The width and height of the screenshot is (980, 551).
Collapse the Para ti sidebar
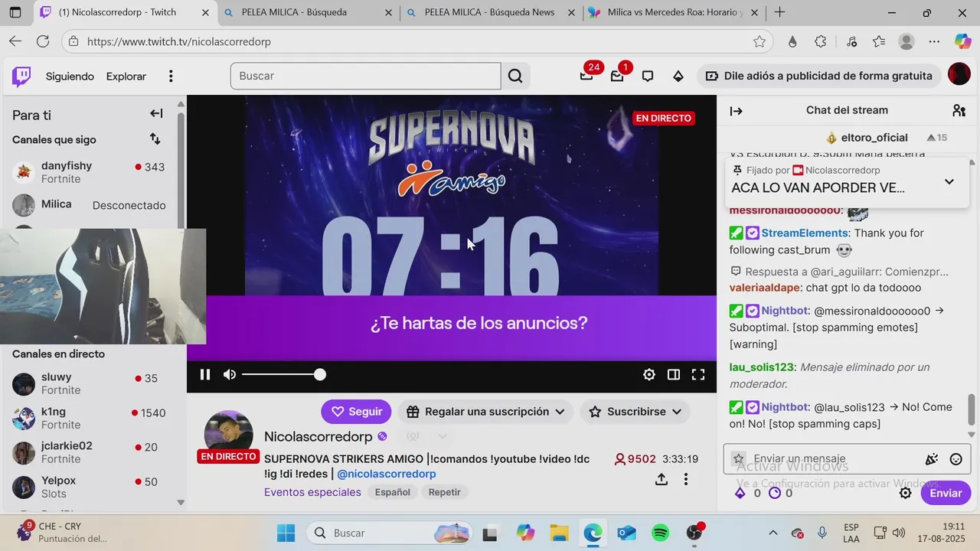[x=156, y=113]
